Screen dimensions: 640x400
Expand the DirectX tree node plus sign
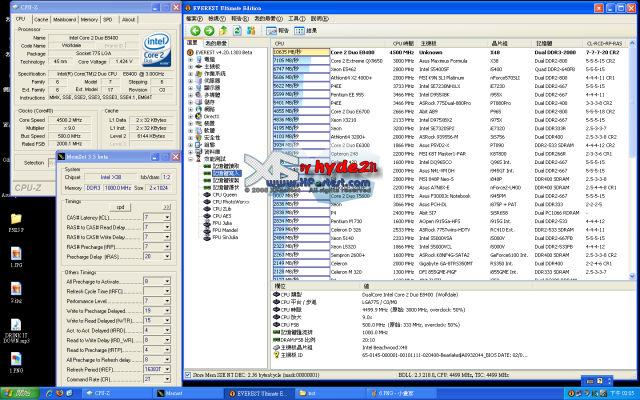(x=190, y=116)
